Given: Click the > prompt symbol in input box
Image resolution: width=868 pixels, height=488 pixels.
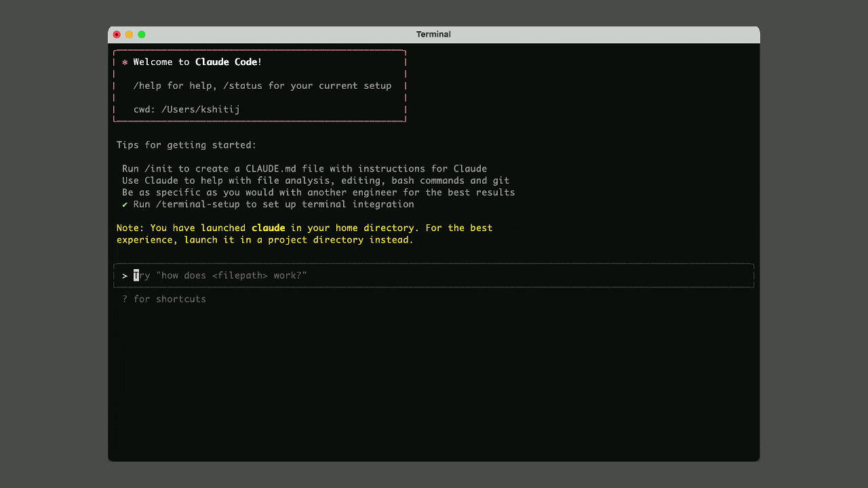Looking at the screenshot, I should tap(125, 276).
